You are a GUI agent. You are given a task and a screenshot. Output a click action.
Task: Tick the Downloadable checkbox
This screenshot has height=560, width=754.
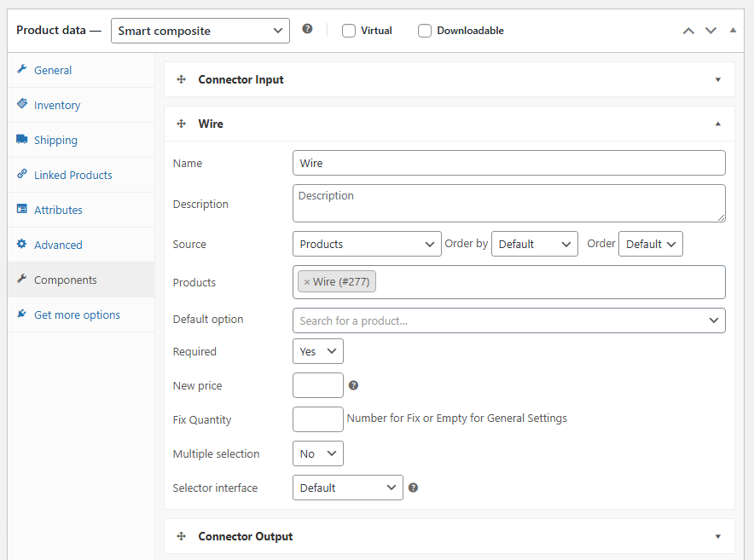coord(425,31)
